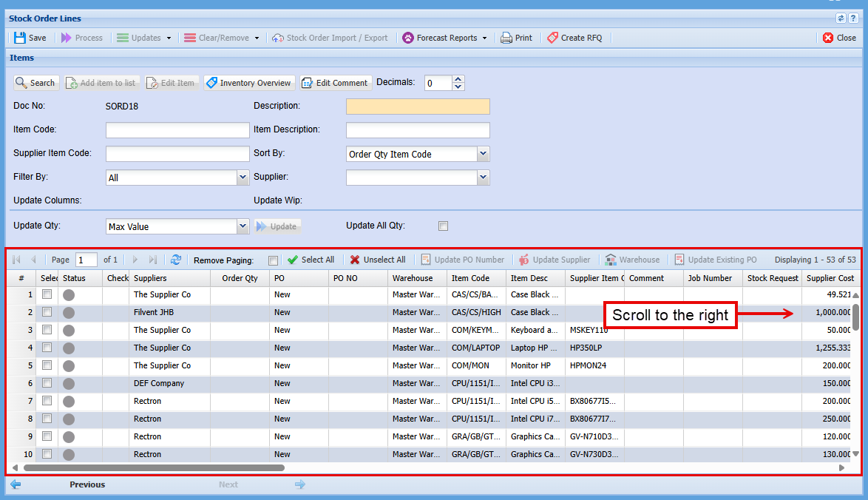Click the Print icon button
Screen dimensions: 868x500
pos(506,38)
